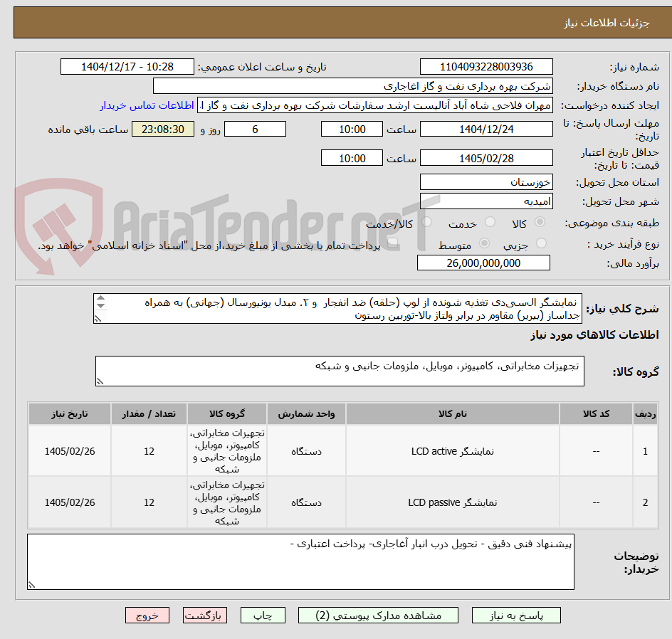This screenshot has width=672, height=639.
Task: Click resize grip of توضیحات خریدار textarea
Action: point(32,585)
